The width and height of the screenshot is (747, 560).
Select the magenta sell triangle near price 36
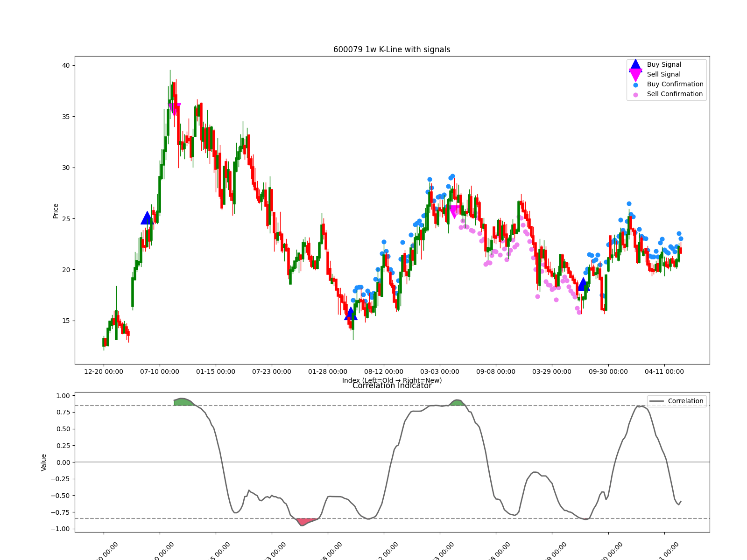(175, 110)
